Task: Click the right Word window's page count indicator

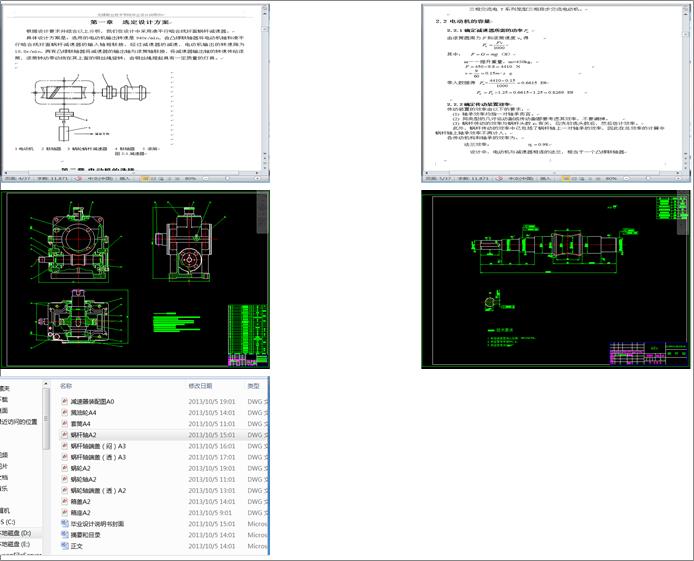Action: coord(438,178)
